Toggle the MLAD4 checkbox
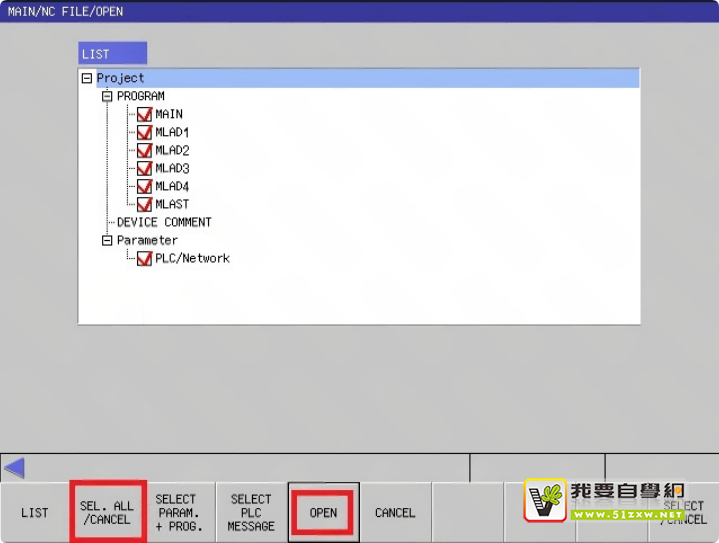 click(x=144, y=186)
